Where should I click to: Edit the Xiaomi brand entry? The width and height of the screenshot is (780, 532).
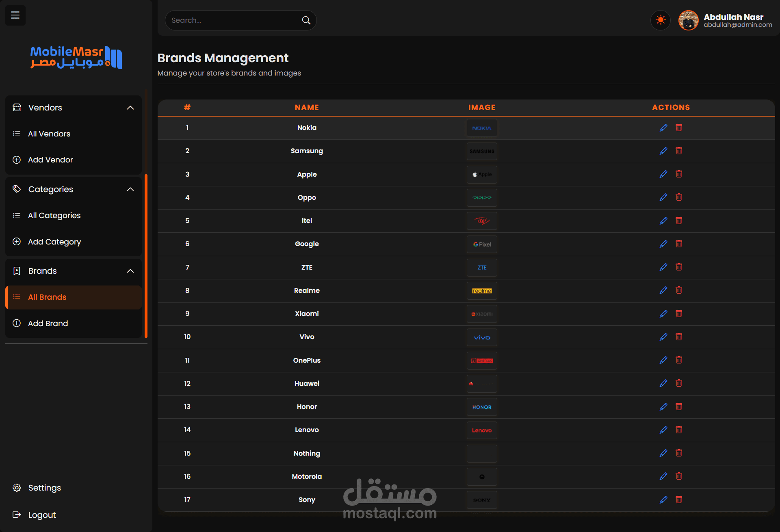click(663, 314)
